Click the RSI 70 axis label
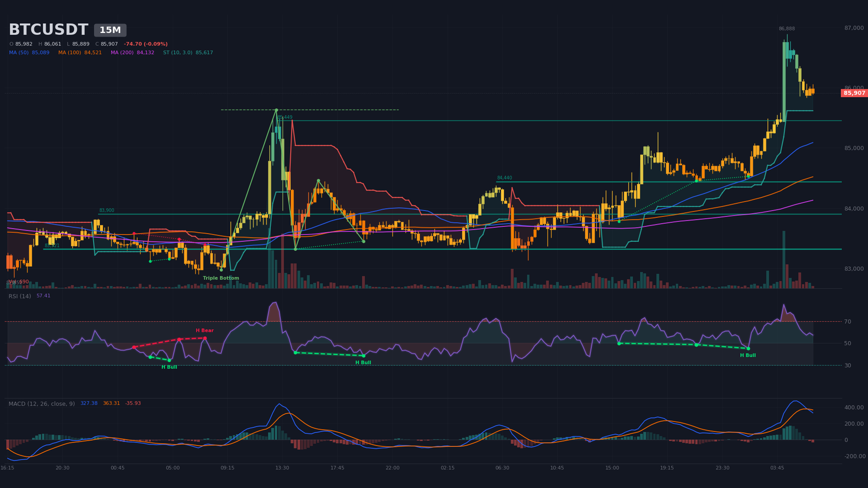Screen dimensions: 868x488 tap(847, 322)
